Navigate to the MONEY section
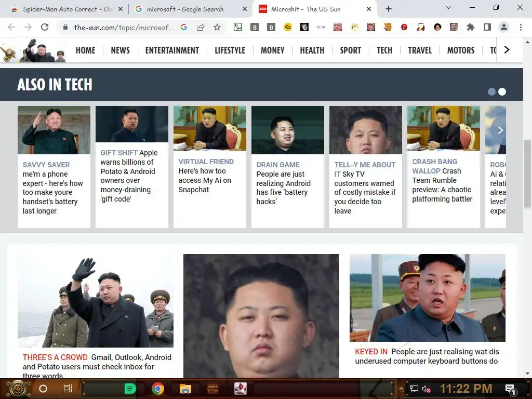 point(272,50)
